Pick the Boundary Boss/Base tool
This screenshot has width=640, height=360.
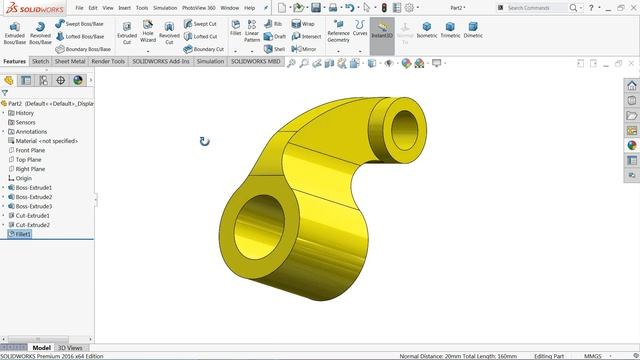tap(83, 49)
